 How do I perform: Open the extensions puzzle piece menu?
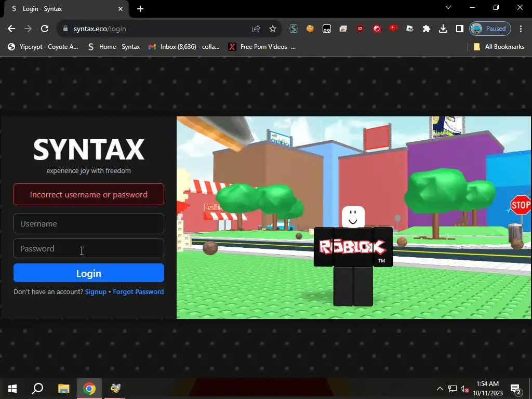tap(427, 29)
